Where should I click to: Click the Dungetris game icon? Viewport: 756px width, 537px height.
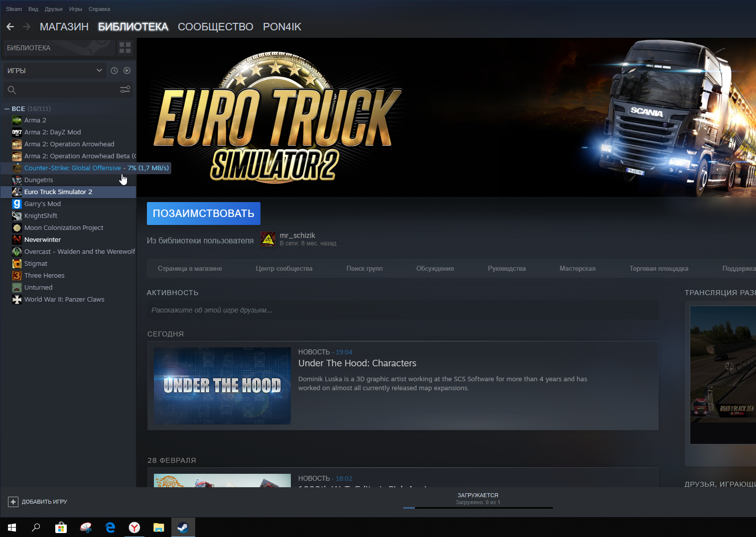click(x=17, y=180)
